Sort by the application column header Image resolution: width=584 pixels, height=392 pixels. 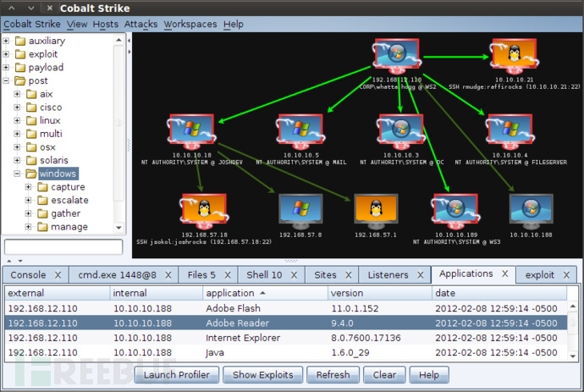click(265, 293)
